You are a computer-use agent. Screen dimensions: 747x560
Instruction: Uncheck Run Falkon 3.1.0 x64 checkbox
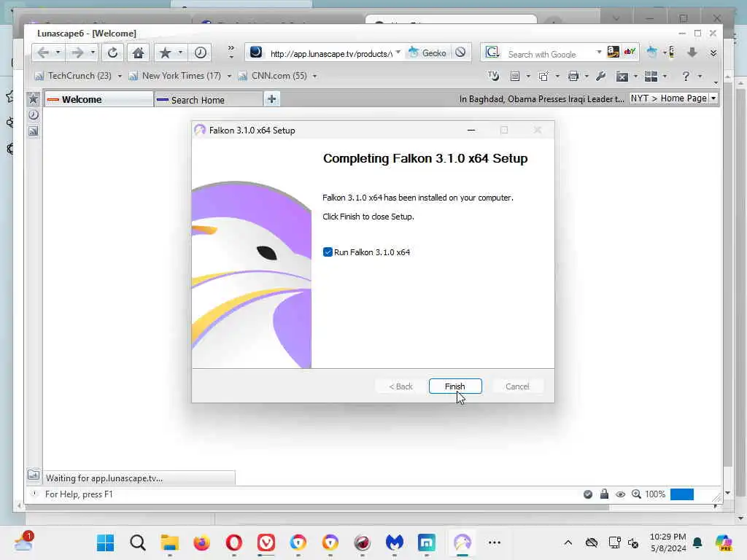pos(328,252)
